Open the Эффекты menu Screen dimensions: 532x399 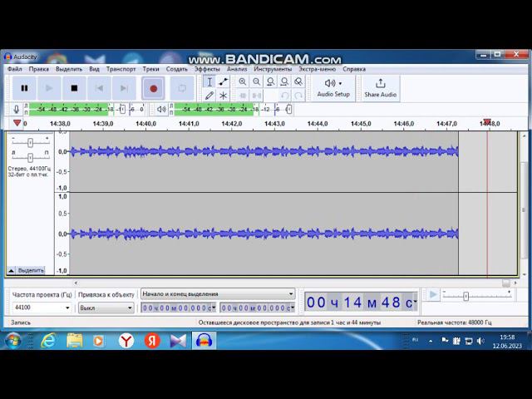pos(207,69)
